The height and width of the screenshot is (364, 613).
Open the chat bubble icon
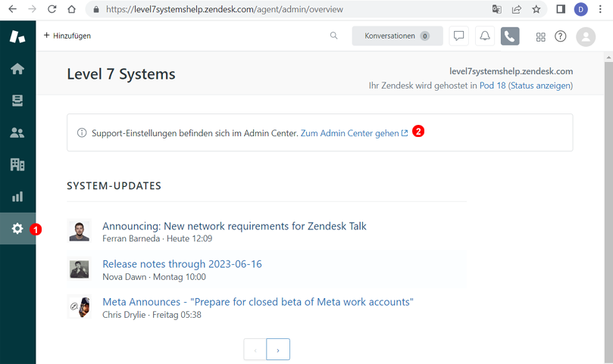click(458, 36)
